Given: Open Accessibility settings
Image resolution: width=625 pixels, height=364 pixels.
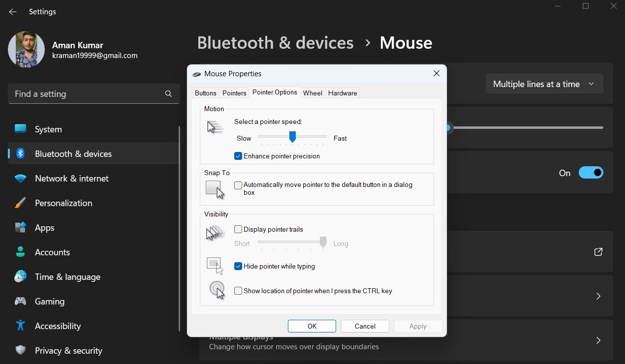Looking at the screenshot, I should [94, 326].
